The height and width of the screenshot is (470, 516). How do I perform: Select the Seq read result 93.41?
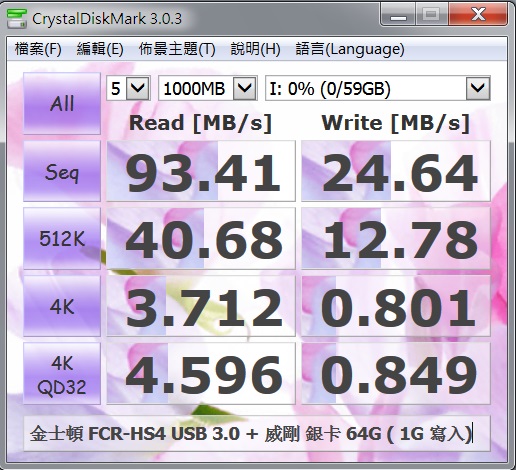(x=201, y=171)
